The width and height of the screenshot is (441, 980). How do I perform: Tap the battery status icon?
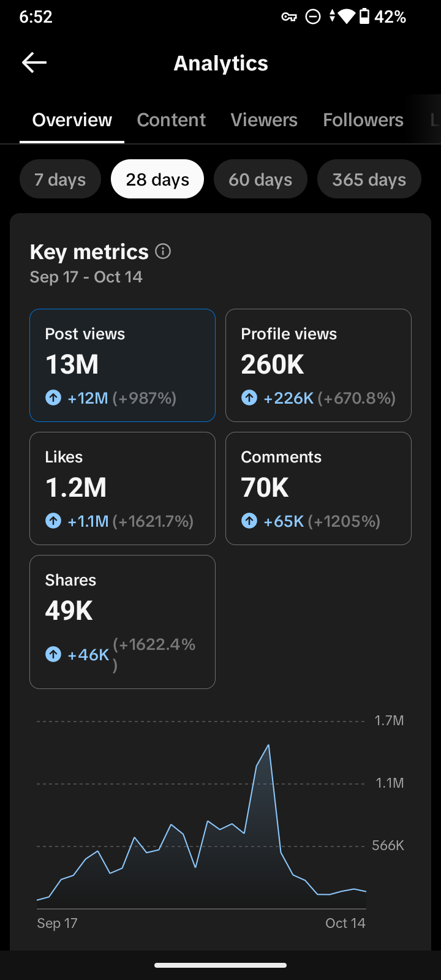[364, 17]
